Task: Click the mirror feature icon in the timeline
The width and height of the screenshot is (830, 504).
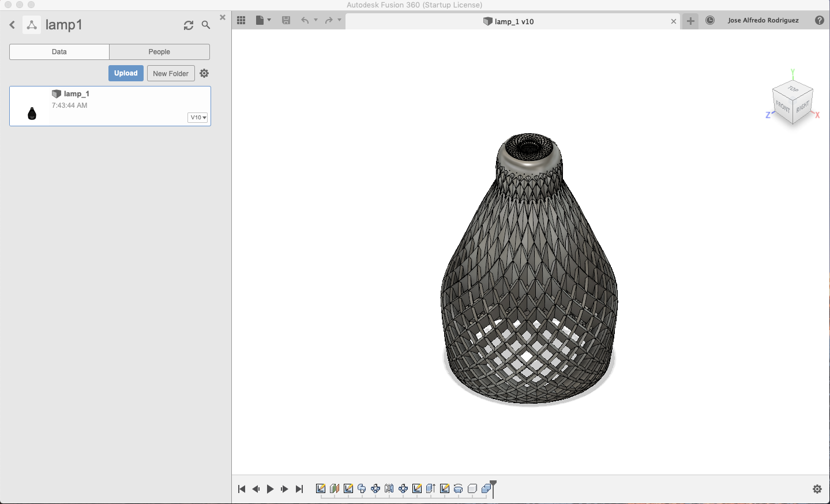Action: (389, 488)
